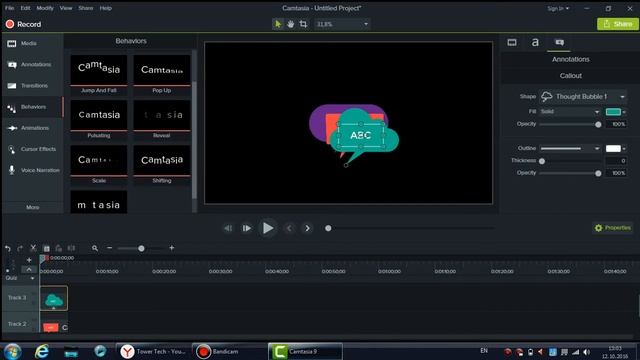Switch to Text properties tab
This screenshot has height=360, width=640.
535,42
